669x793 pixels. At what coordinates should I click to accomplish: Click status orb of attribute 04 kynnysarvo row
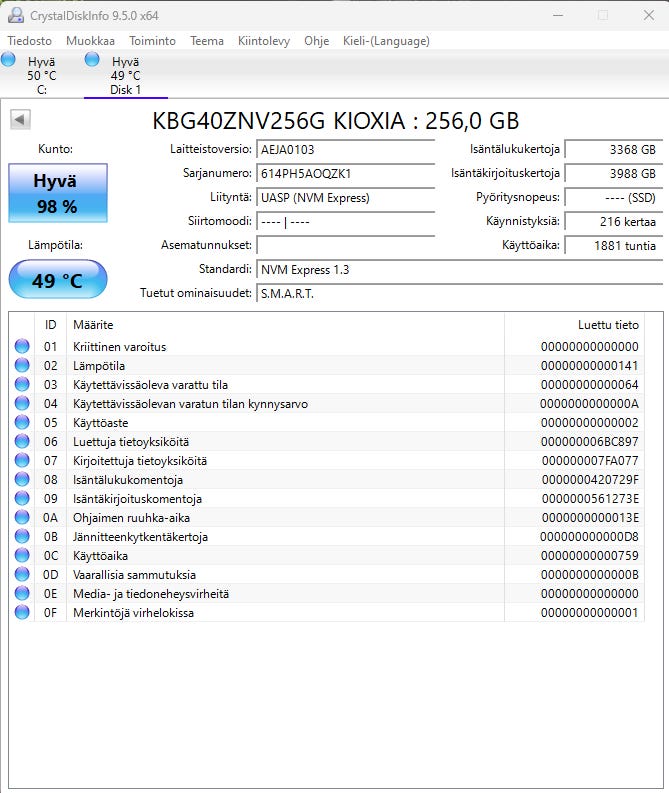point(22,403)
